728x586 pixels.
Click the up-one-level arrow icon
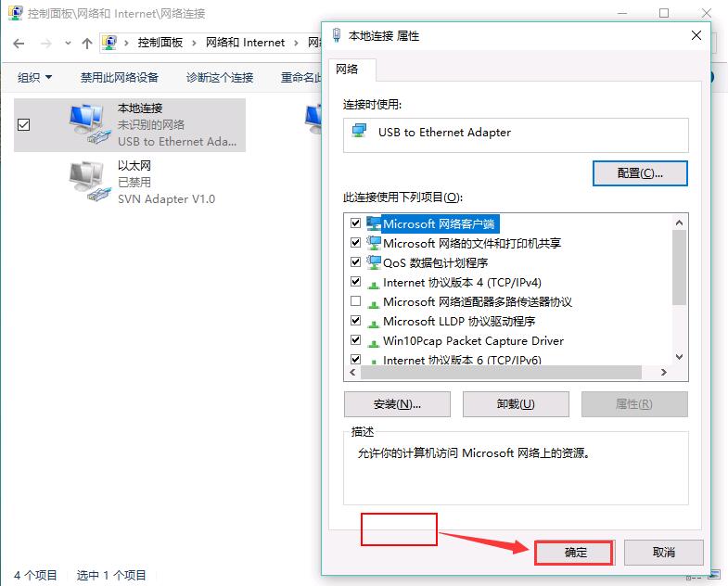point(87,44)
